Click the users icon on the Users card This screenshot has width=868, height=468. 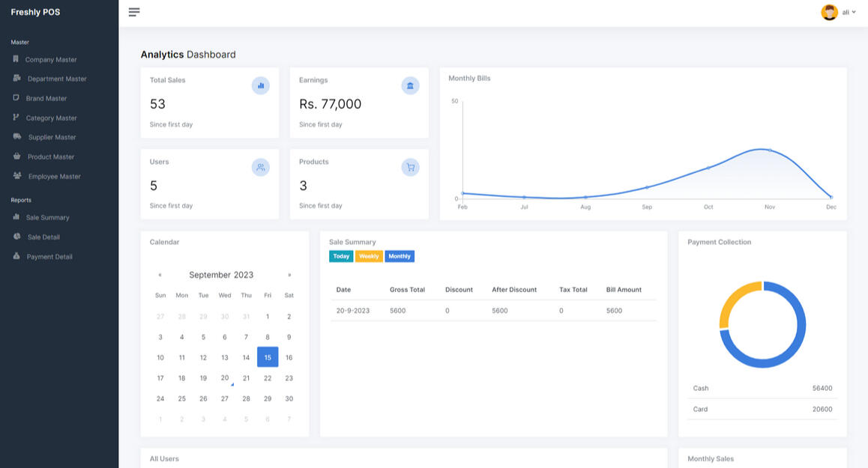(260, 167)
